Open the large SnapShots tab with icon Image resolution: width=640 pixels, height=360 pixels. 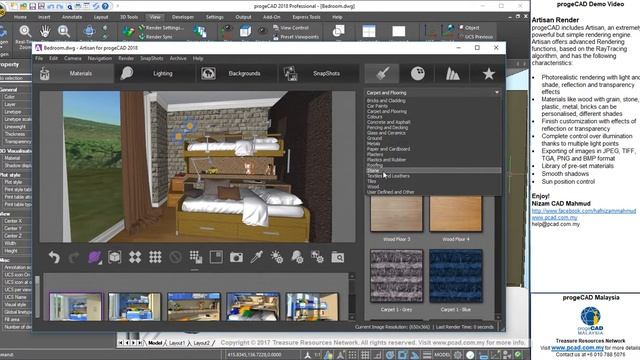tap(318, 73)
